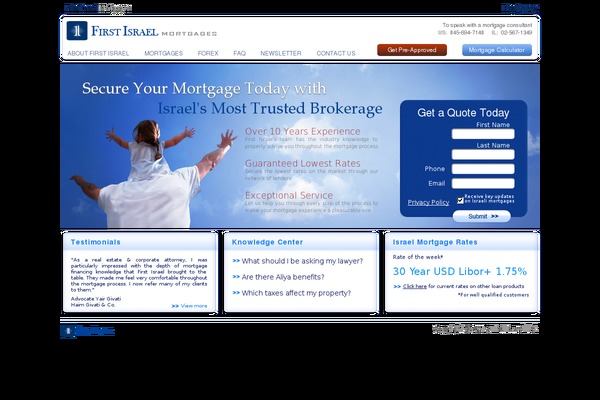Click the IL phone number 02-567-1349
This screenshot has height=400, width=600.
(516, 33)
